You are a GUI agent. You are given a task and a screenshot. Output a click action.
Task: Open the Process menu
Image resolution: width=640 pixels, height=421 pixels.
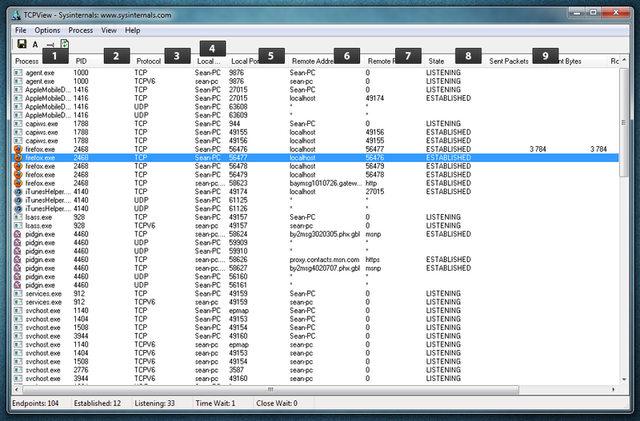point(80,30)
